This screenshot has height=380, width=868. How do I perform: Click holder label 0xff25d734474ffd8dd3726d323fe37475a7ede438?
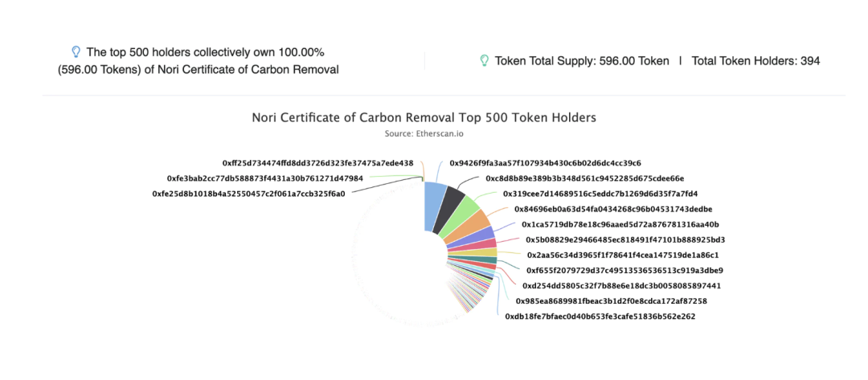(317, 163)
